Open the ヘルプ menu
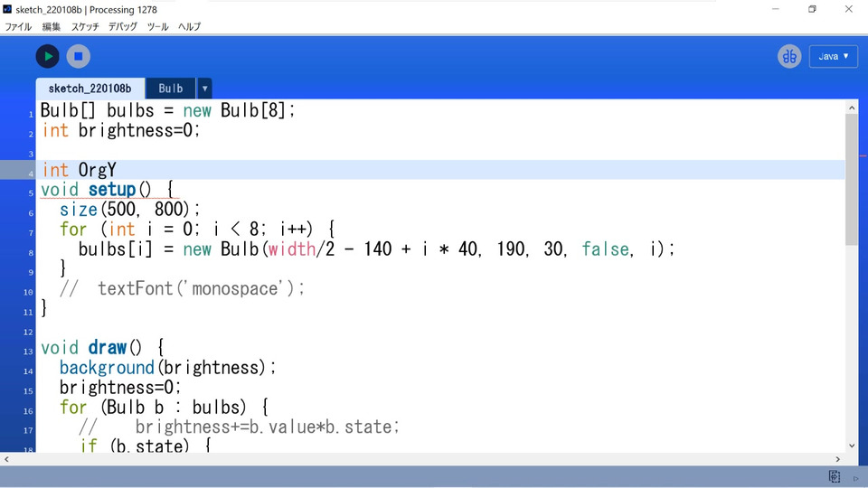The image size is (868, 488). (x=189, y=26)
